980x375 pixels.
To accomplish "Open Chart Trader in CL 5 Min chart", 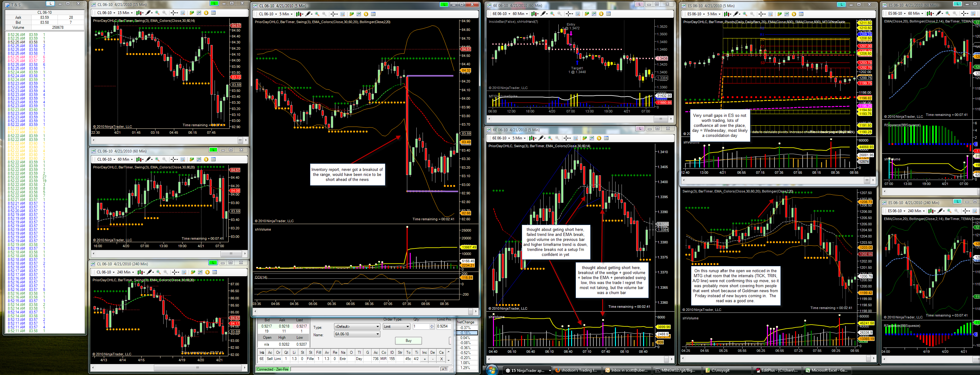I will point(352,14).
